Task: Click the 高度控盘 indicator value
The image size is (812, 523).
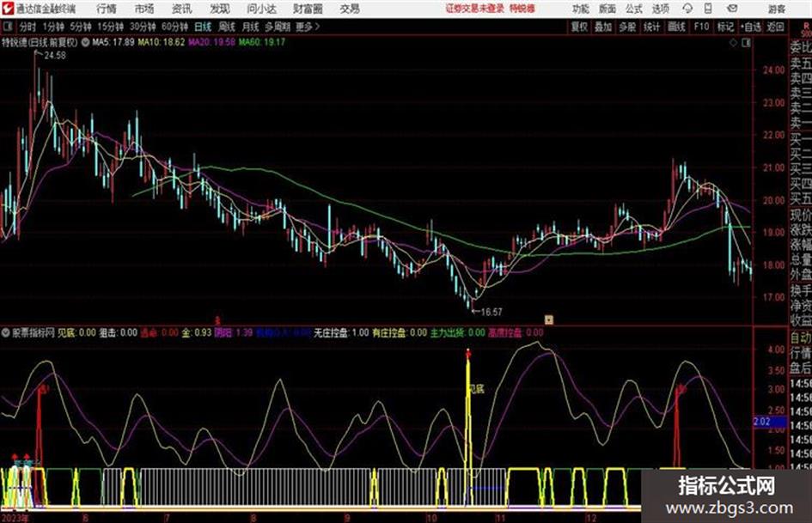Action: pos(516,332)
